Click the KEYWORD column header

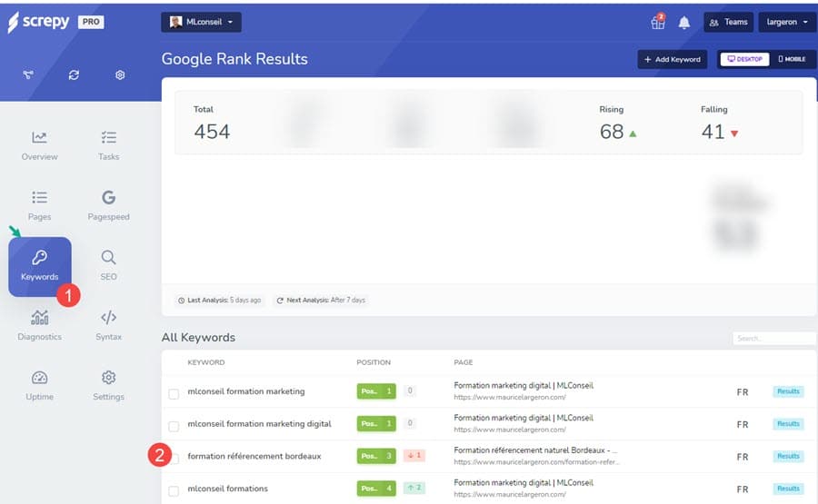(206, 362)
